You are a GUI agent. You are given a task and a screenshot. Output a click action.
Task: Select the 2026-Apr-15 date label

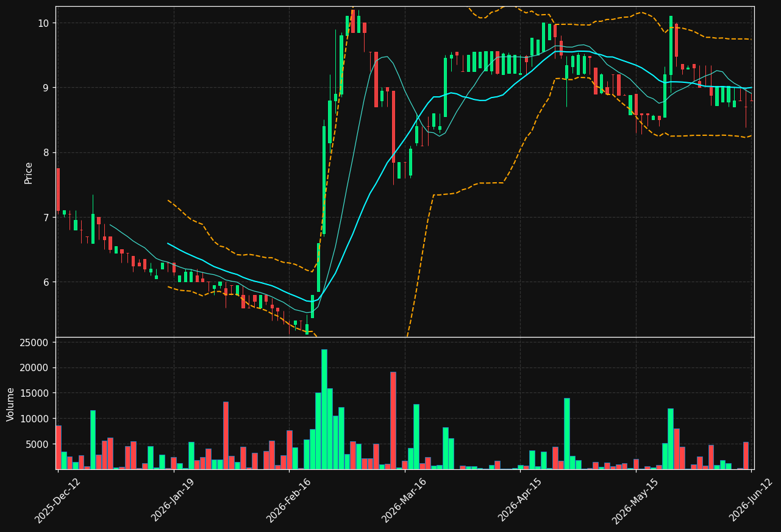tap(520, 500)
